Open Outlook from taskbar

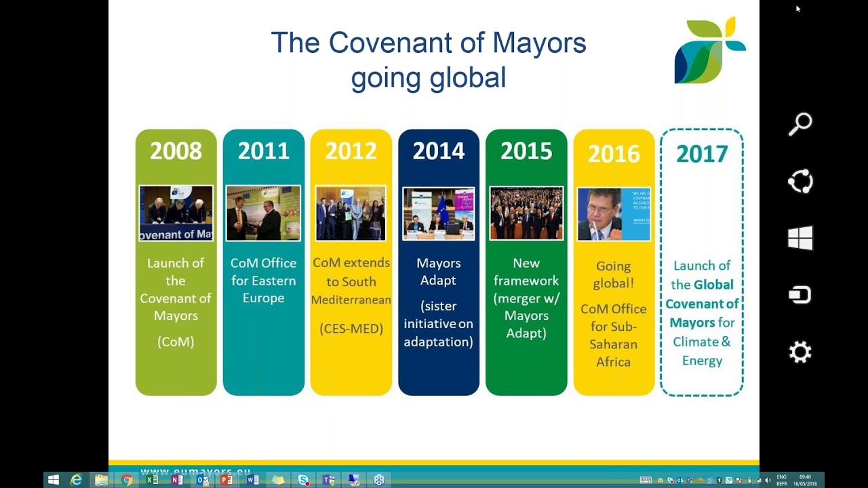click(202, 480)
